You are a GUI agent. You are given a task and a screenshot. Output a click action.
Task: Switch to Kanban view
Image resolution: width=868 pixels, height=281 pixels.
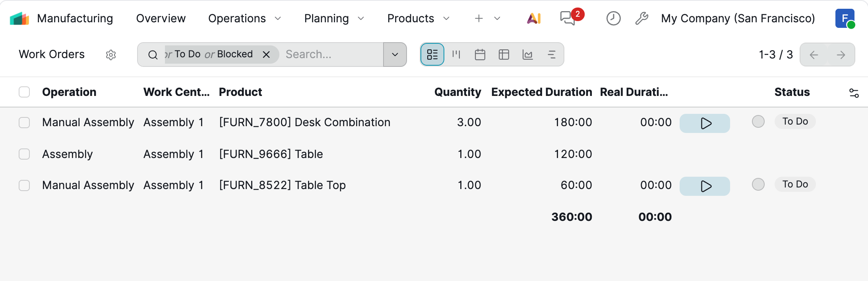[x=456, y=55]
